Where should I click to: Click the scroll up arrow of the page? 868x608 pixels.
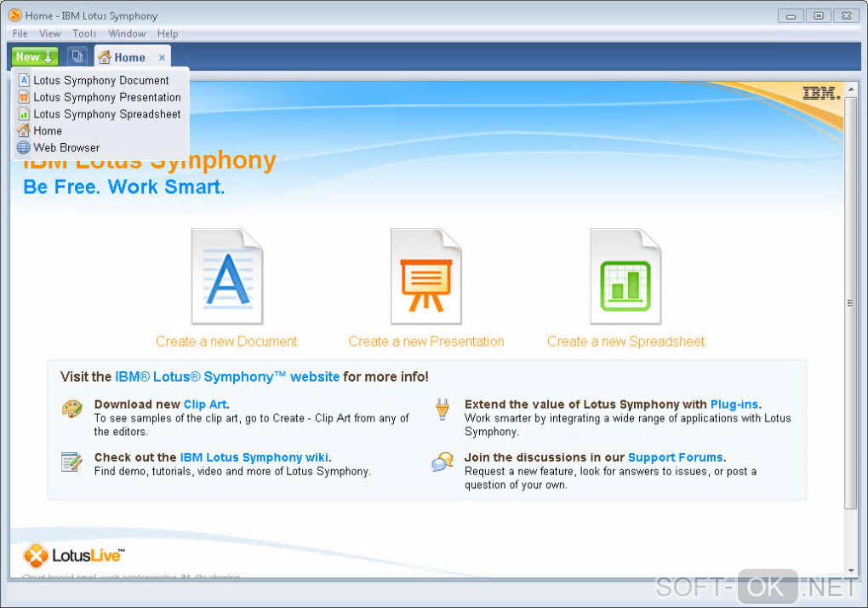pos(851,89)
